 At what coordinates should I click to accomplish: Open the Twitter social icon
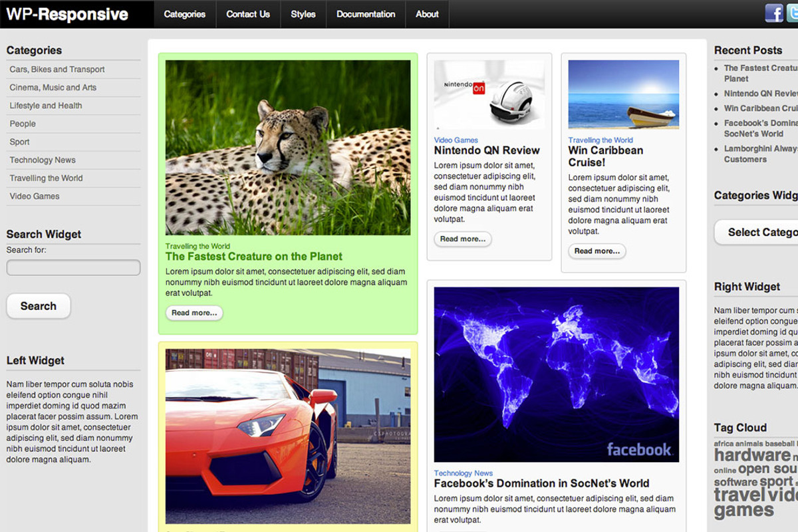point(792,13)
